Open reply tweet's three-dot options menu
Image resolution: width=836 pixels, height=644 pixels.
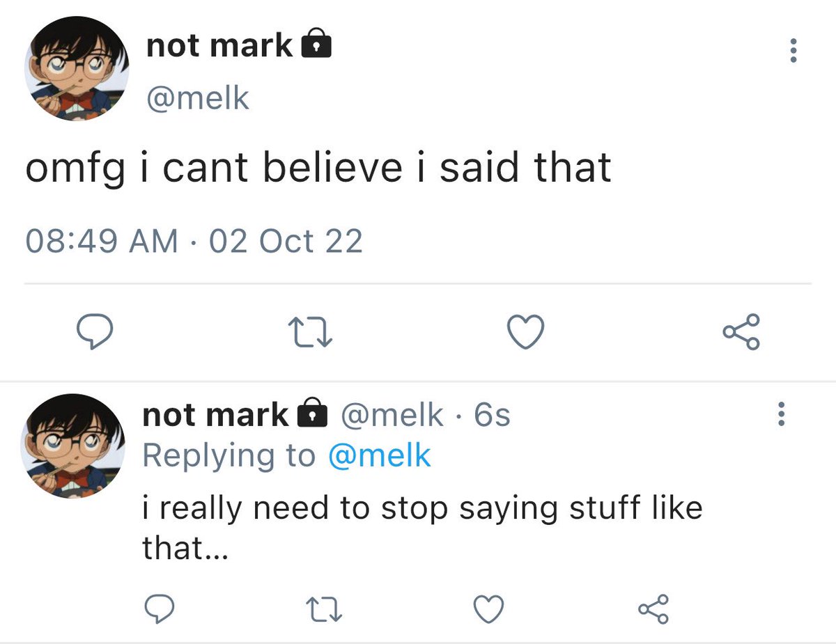click(782, 415)
